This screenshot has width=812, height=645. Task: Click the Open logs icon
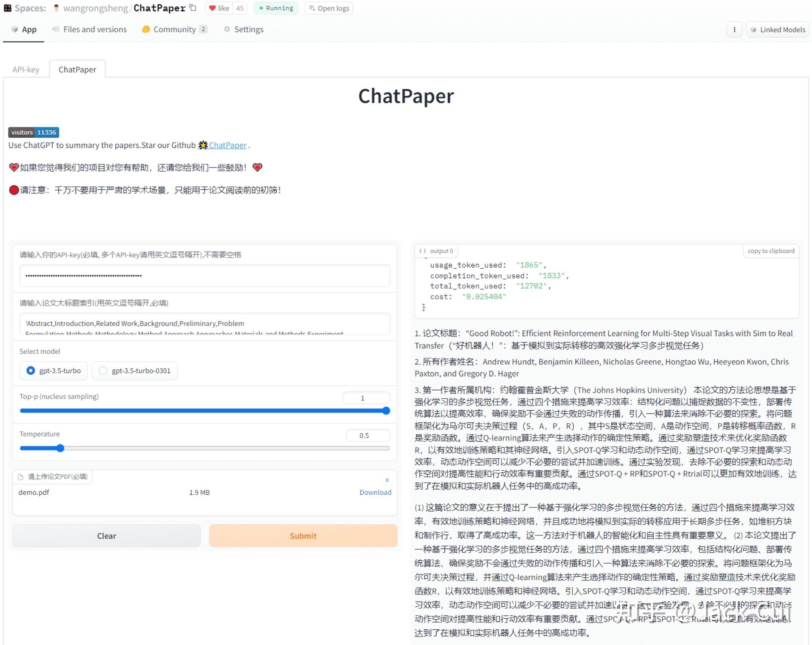[311, 8]
